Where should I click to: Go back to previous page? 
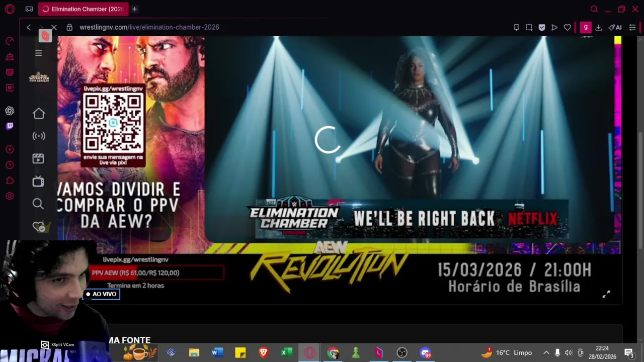click(29, 27)
